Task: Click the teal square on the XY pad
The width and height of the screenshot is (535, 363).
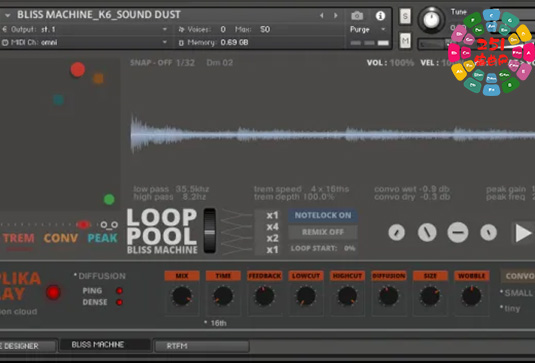Action: [x=58, y=100]
